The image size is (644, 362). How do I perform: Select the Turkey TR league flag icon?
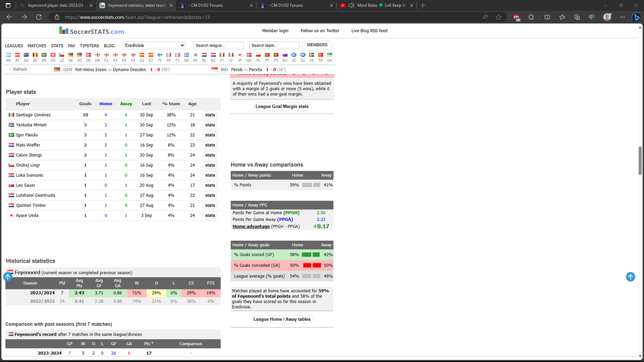pos(320,55)
